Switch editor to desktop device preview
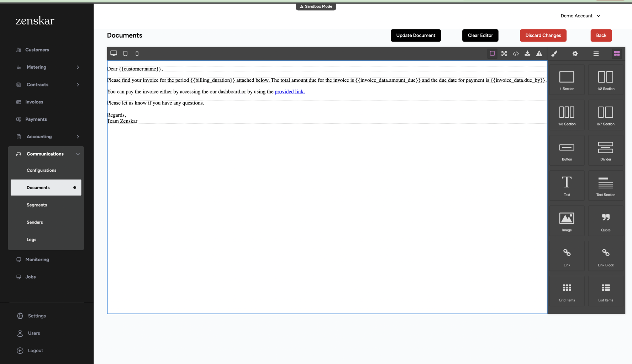 114,54
